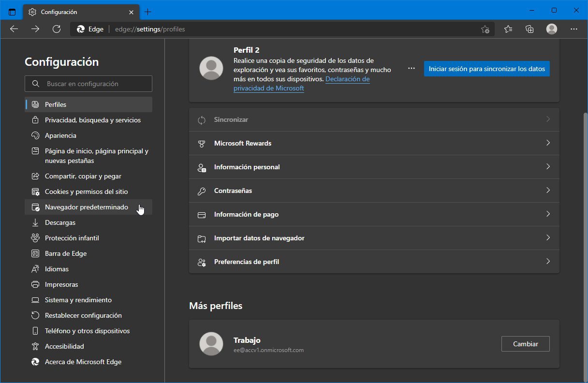Viewport: 588px width, 383px height.
Task: Click the Información personal person icon
Action: [202, 167]
